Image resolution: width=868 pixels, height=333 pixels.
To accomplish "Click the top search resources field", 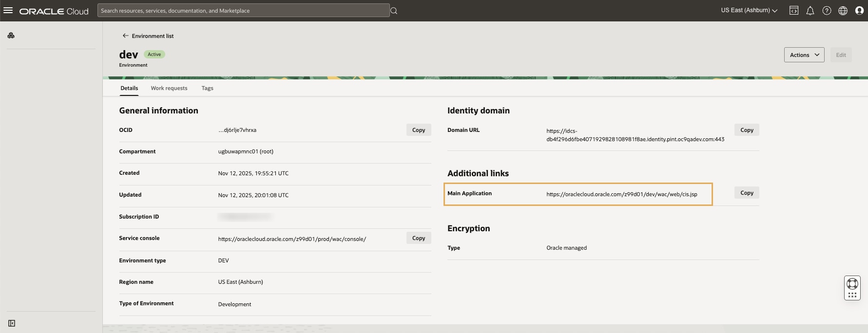I will (243, 11).
